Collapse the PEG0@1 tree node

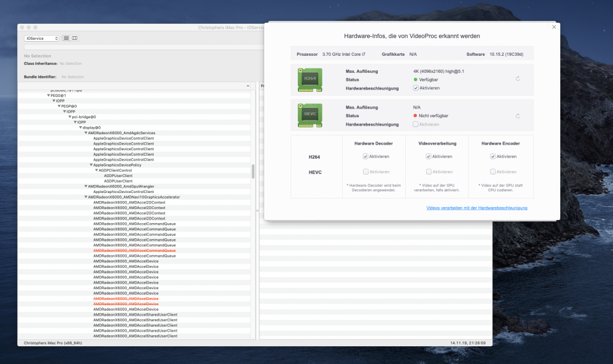coord(48,96)
